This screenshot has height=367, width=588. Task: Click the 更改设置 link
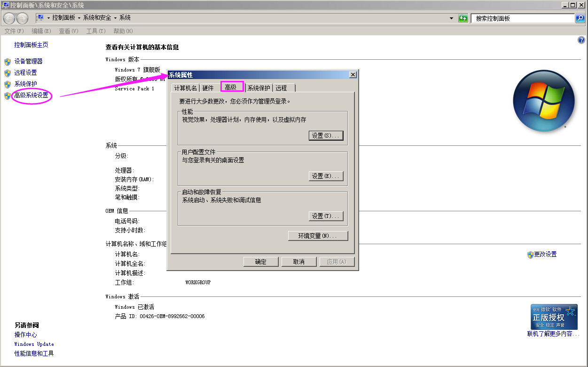pyautogui.click(x=545, y=255)
